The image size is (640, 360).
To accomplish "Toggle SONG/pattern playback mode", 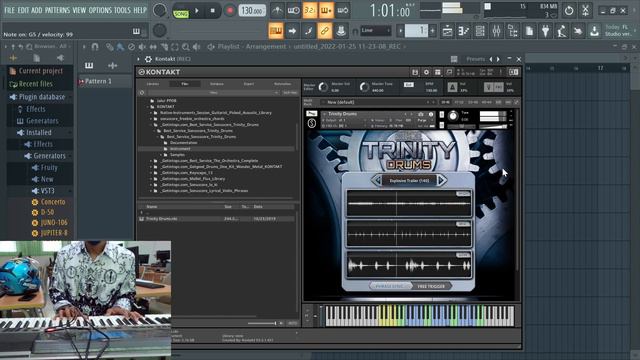I will (x=181, y=13).
